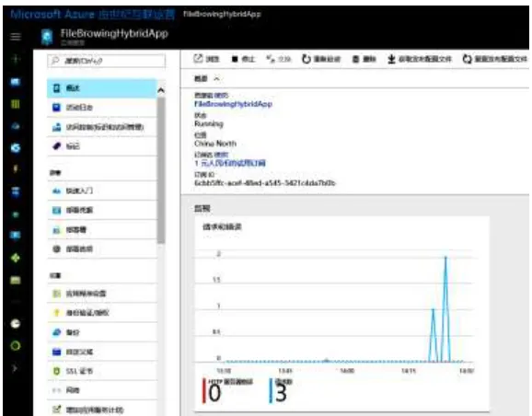
Task: Click the Access control people icon
Action: click(x=57, y=127)
